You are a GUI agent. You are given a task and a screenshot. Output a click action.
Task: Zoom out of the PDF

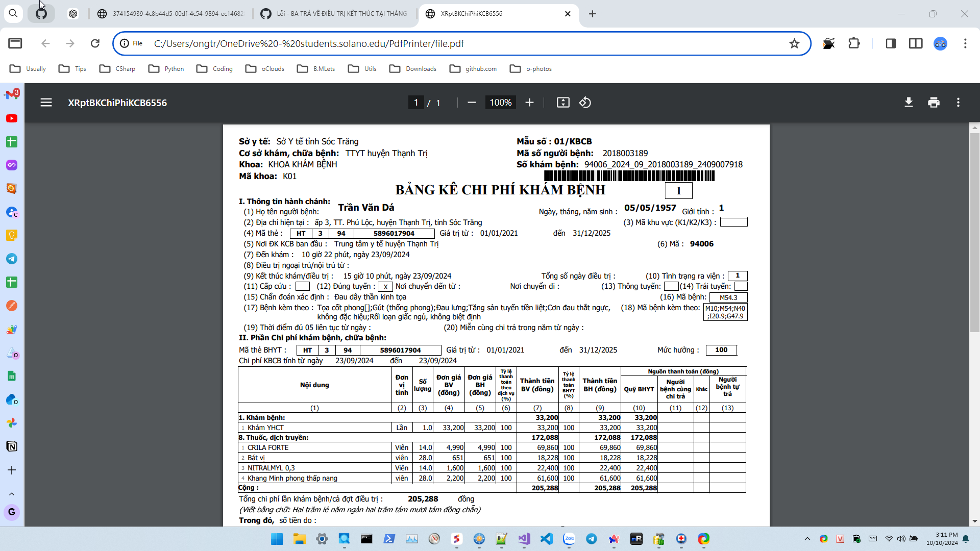pos(472,103)
